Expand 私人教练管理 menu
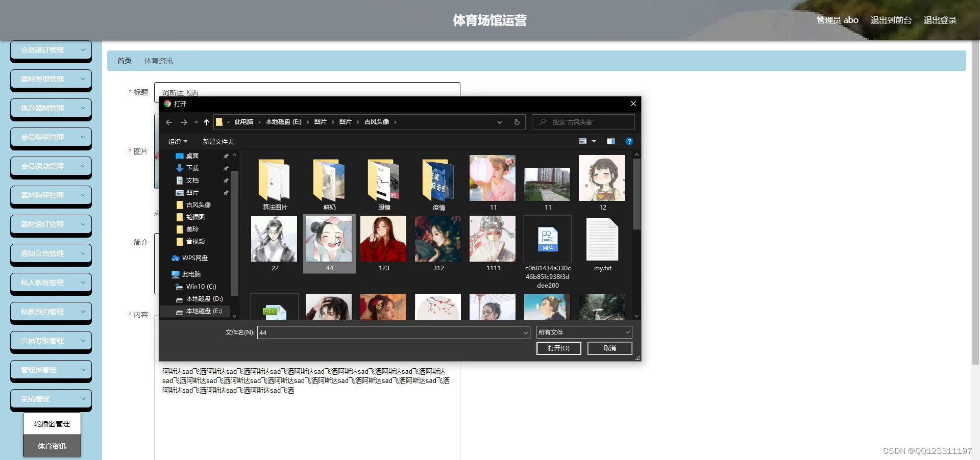This screenshot has width=980, height=460. pos(51,283)
